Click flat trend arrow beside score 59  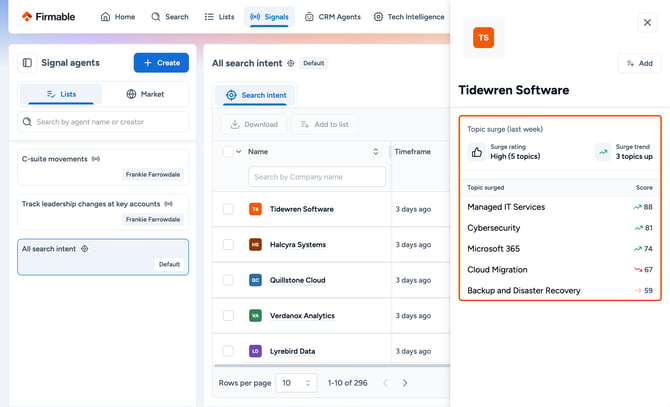pyautogui.click(x=638, y=290)
